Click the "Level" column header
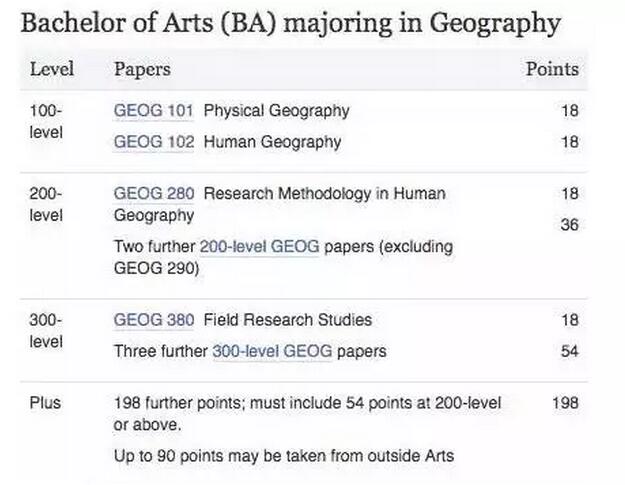Image resolution: width=625 pixels, height=485 pixels. pyautogui.click(x=52, y=69)
